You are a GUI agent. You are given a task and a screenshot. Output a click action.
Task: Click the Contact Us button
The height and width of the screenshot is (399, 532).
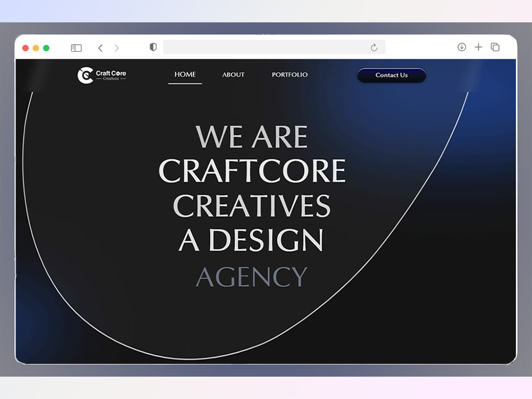(x=392, y=75)
